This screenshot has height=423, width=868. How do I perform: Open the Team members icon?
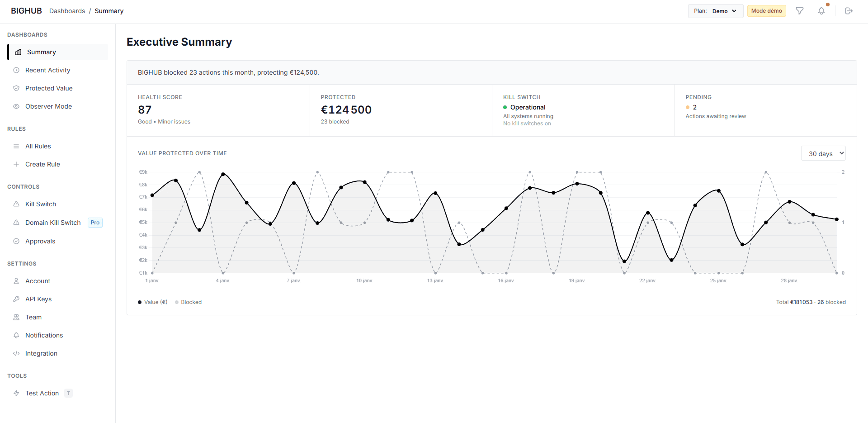tap(16, 317)
